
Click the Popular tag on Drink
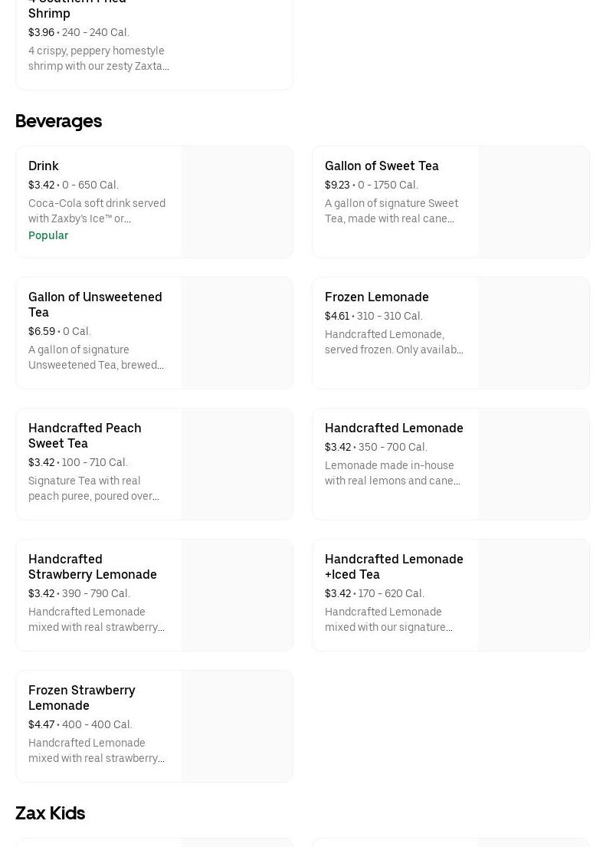pos(48,235)
